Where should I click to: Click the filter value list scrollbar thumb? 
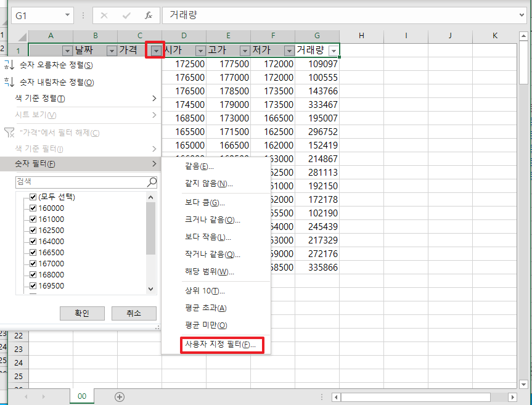click(x=151, y=228)
